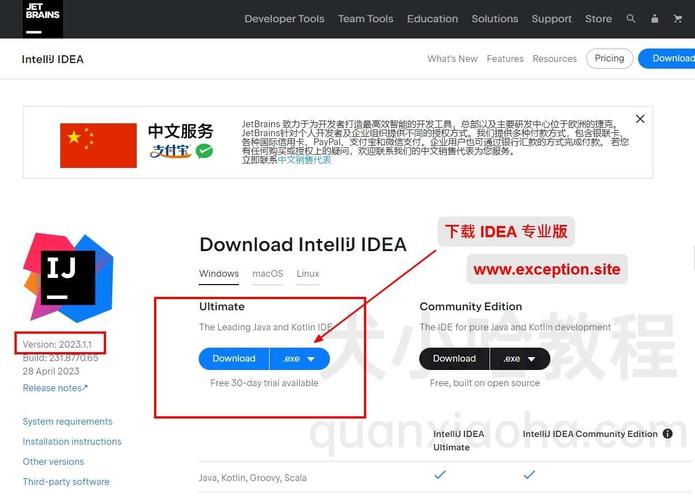695x500 pixels.
Task: Click the '中文服务' banner title
Action: 180,131
